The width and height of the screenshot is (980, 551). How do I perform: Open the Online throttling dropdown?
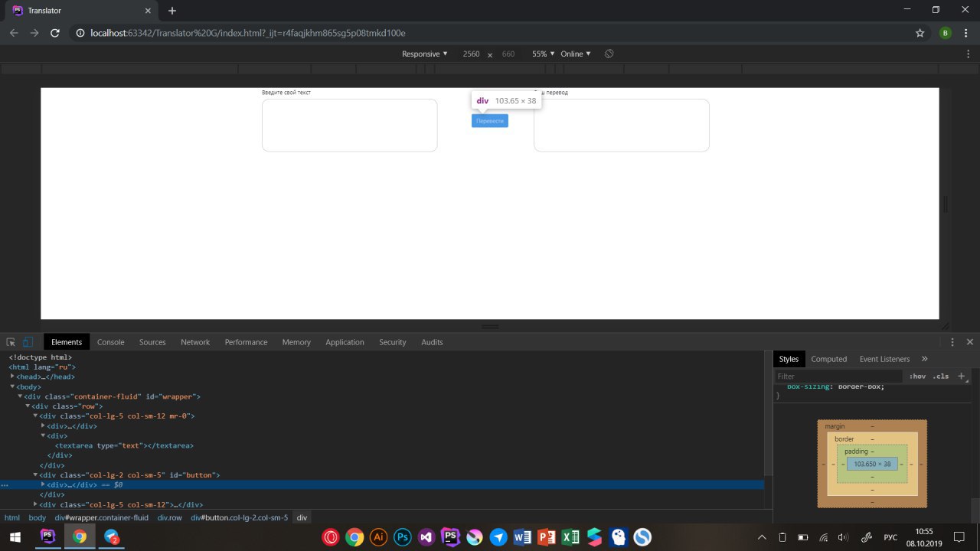click(x=576, y=54)
